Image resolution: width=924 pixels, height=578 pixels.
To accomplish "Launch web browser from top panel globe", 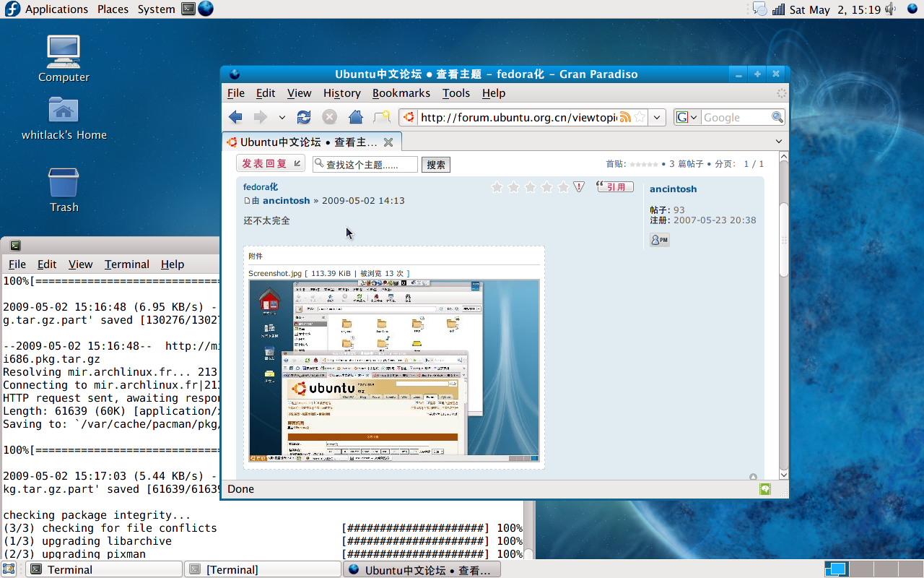I will tap(206, 9).
